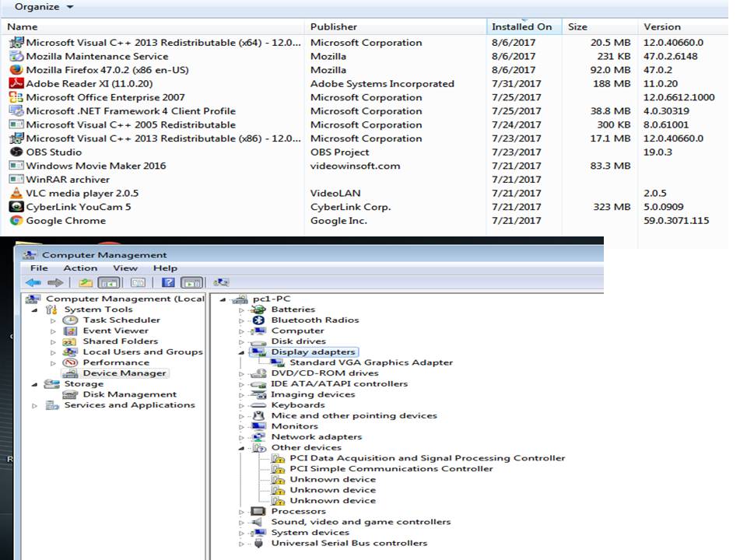
Task: Select PCI Data Acquisition and Signal Processing Controller
Action: 427,458
